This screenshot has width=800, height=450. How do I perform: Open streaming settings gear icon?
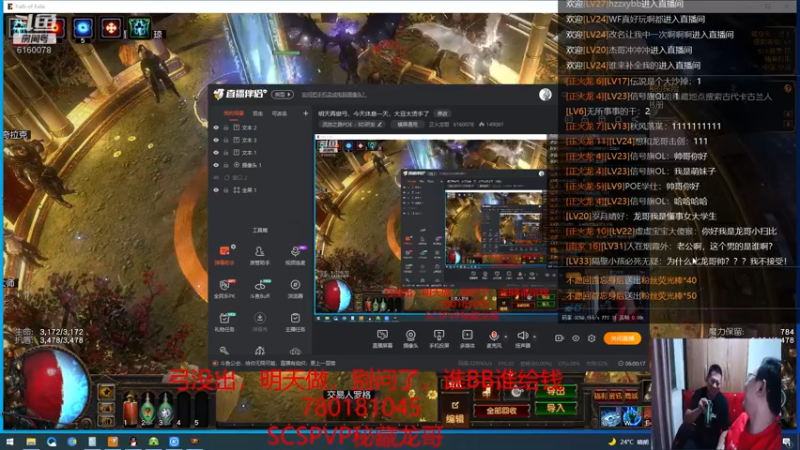pyautogui.click(x=592, y=338)
